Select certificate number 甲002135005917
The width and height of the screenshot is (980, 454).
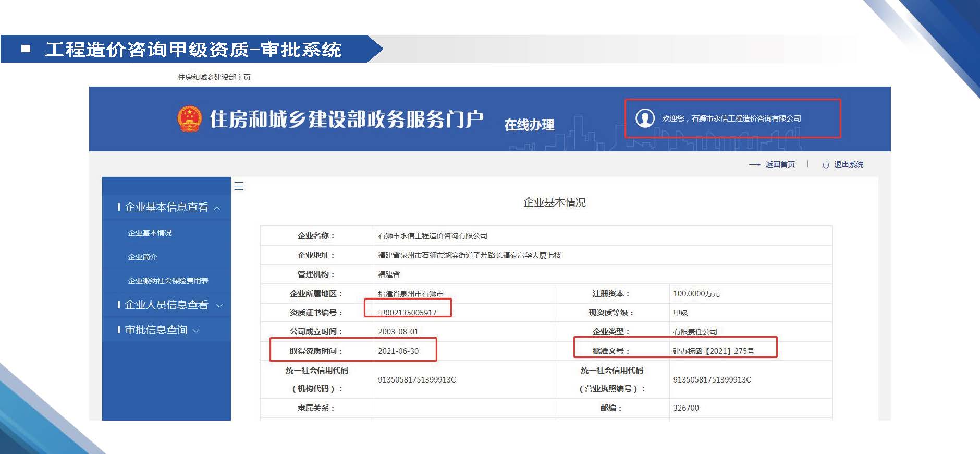pyautogui.click(x=407, y=313)
